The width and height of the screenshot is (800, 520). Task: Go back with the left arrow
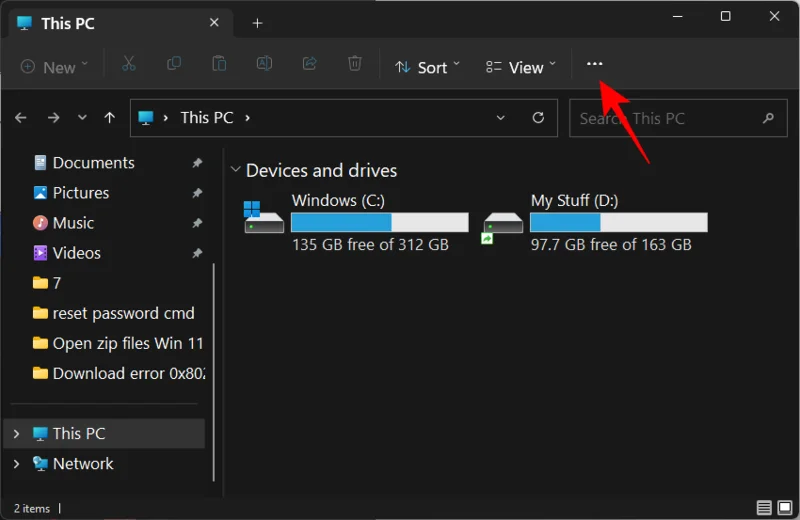(21, 118)
